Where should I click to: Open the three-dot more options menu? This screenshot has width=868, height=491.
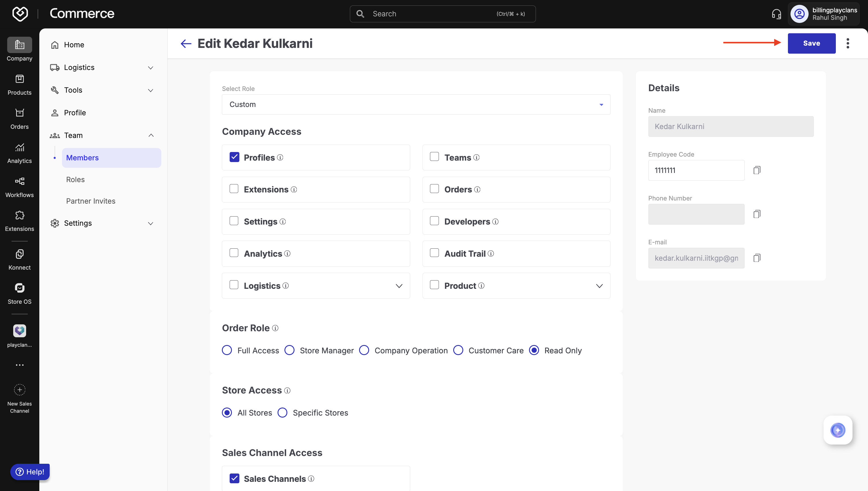click(x=847, y=44)
